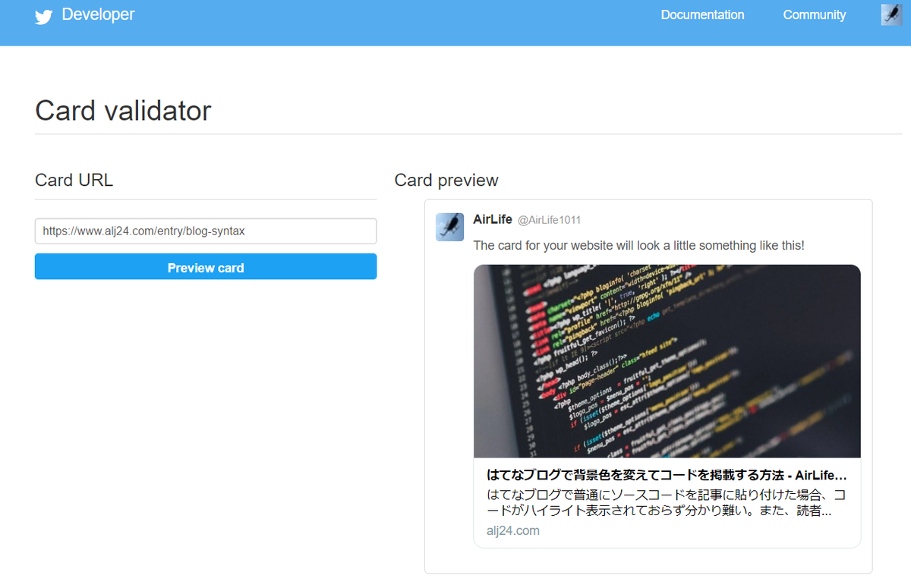Click the card title はてなブログで背景色を変えて
The width and height of the screenshot is (911, 588).
(x=667, y=476)
